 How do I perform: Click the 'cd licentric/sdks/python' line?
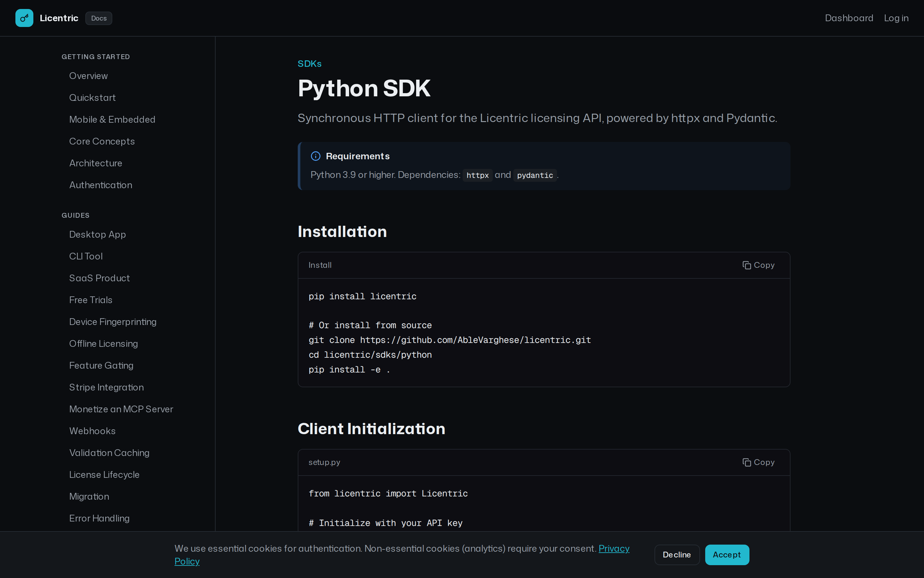point(370,355)
